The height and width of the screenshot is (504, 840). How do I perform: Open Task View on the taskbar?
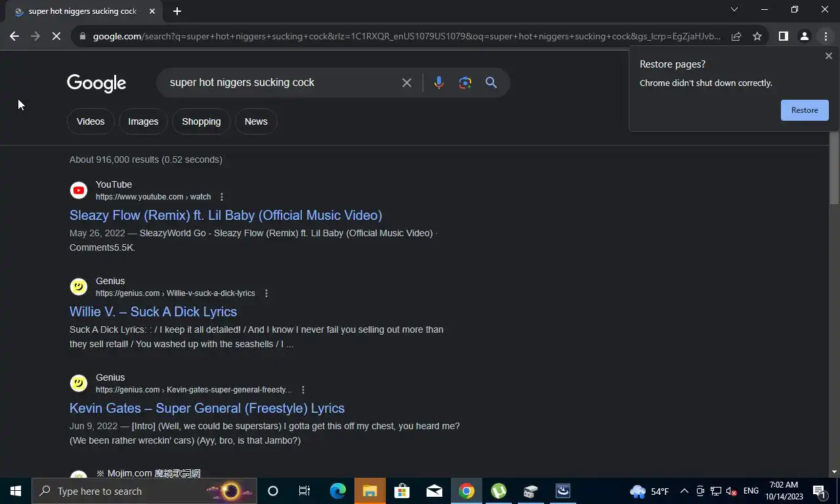coord(304,491)
